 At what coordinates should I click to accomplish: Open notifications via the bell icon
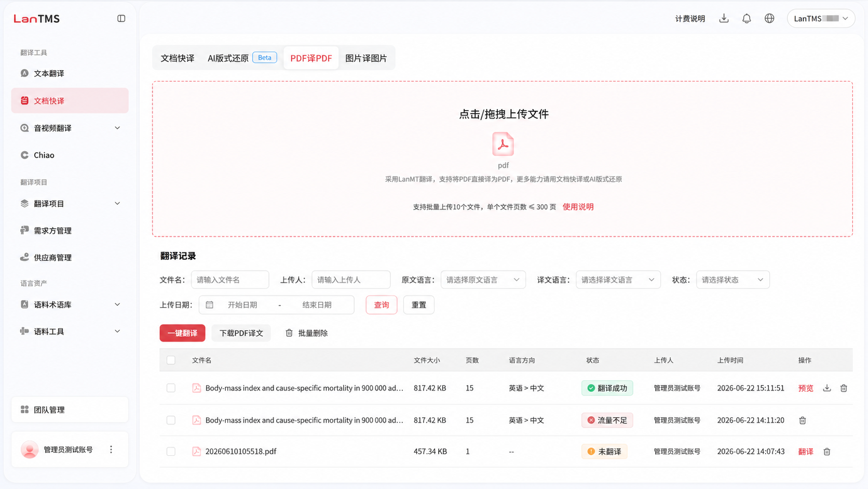(x=747, y=18)
